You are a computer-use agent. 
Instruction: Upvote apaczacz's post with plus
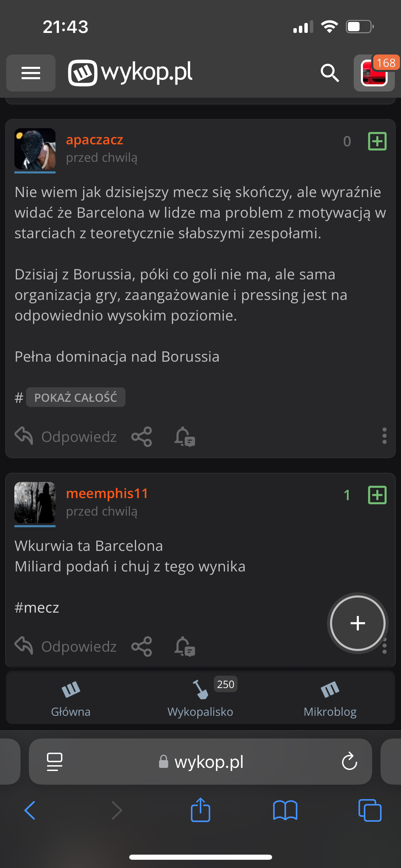[x=377, y=141]
